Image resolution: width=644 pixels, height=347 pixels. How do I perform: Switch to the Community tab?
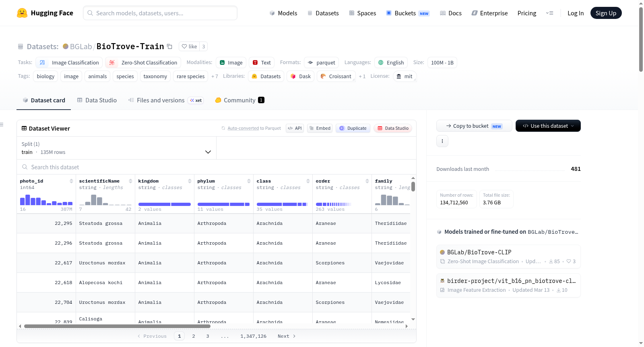[239, 100]
